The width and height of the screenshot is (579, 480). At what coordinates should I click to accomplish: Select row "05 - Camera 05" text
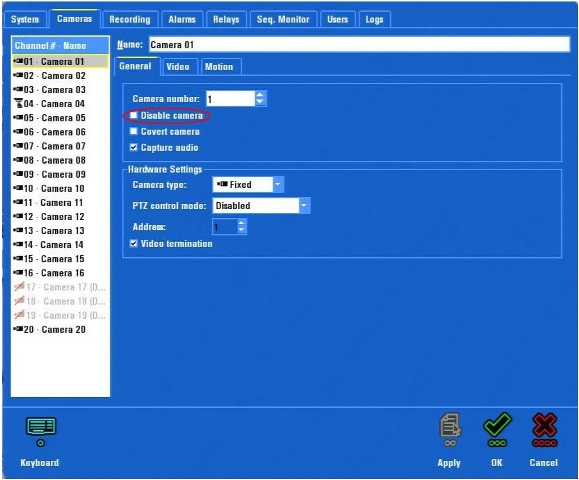coord(54,117)
